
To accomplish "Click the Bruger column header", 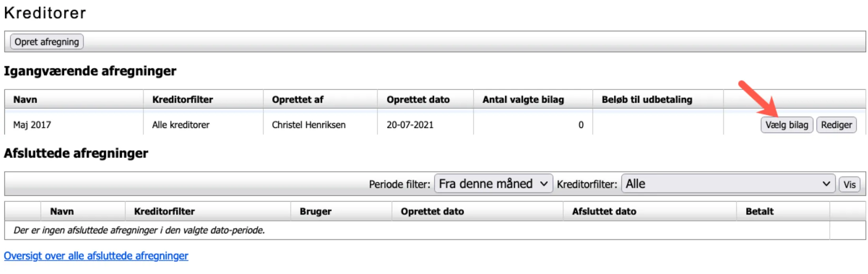I will [x=315, y=211].
